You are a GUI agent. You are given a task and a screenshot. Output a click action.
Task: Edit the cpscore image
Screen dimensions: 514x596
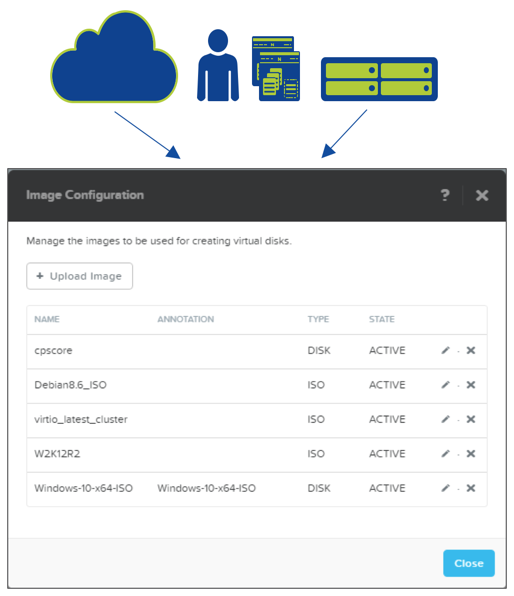click(445, 350)
